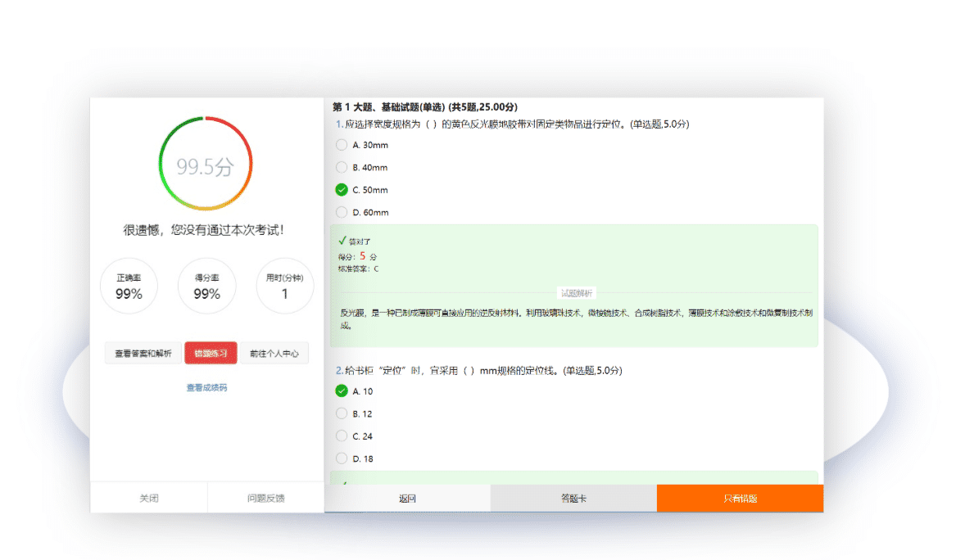Click the 用时(分钟) time circle
956x560 pixels.
coord(284,287)
